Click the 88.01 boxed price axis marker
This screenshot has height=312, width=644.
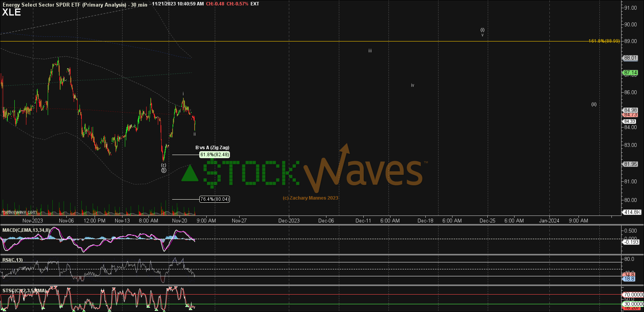(630, 58)
